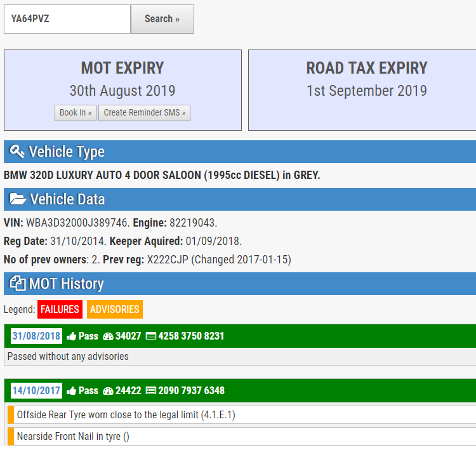The height and width of the screenshot is (476, 476).
Task: Select the BMW 320D LUXURY vehicle description
Action: click(162, 175)
